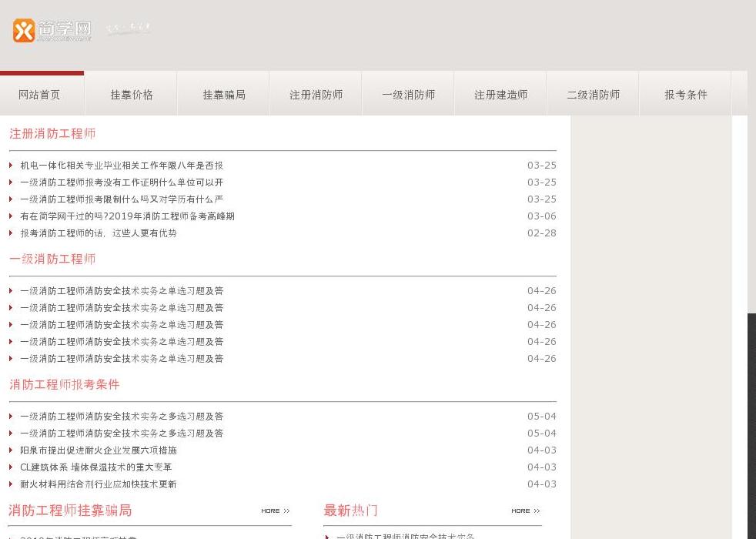This screenshot has height=539, width=756.
Task: Click the 02-28 date text
Action: (542, 233)
